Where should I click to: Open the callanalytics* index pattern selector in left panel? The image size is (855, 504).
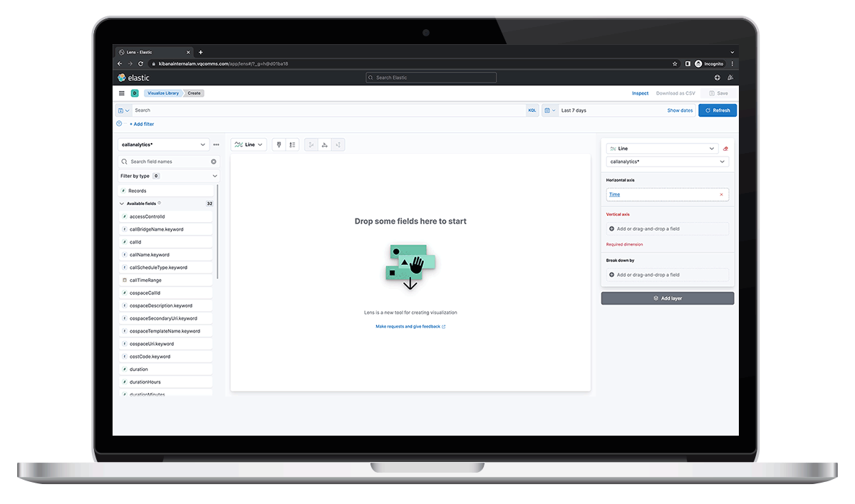pos(163,145)
